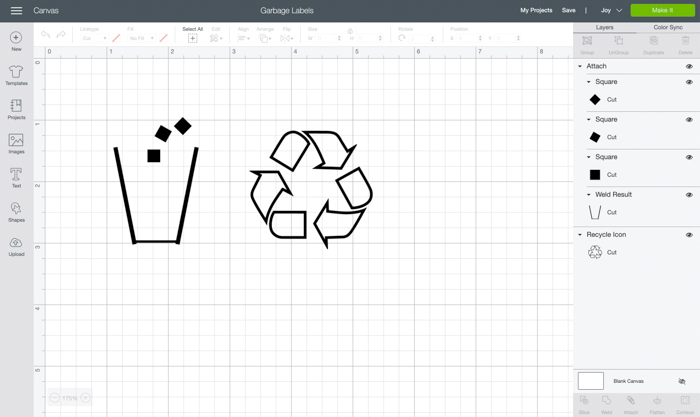
Task: Click the linetype color swatch
Action: click(116, 38)
